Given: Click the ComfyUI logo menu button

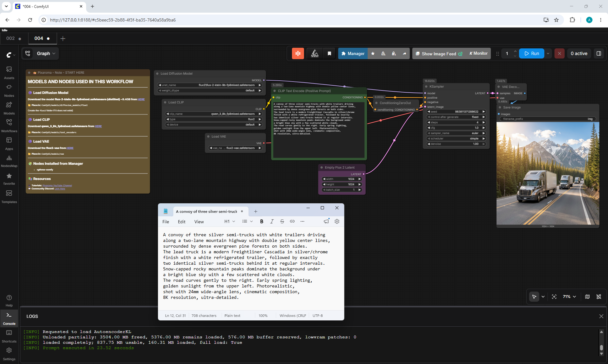Looking at the screenshot, I should point(11,55).
